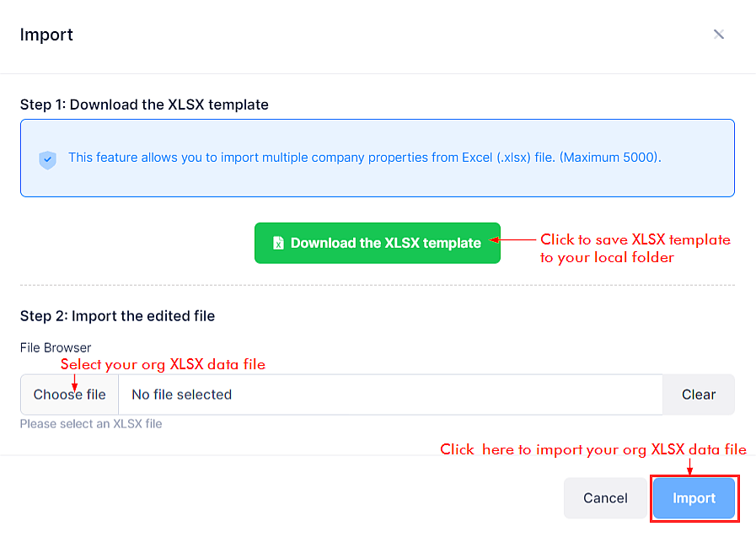Close the Import dialog with the X icon
Viewport: 756px width, 537px height.
tap(718, 35)
